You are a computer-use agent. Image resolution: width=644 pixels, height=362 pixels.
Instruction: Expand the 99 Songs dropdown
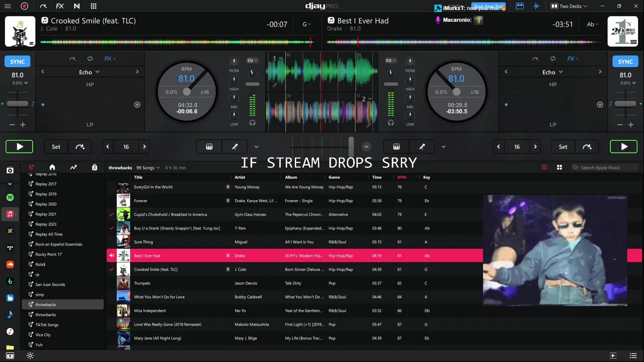(148, 167)
